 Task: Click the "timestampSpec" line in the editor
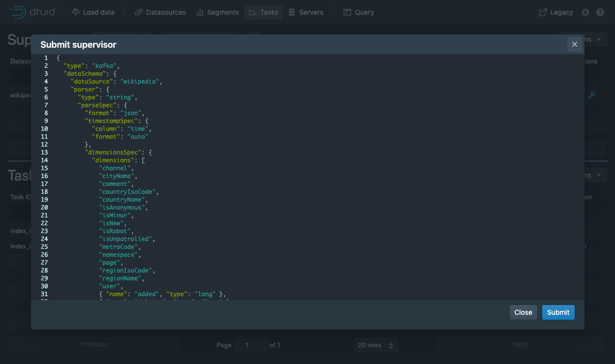click(116, 121)
